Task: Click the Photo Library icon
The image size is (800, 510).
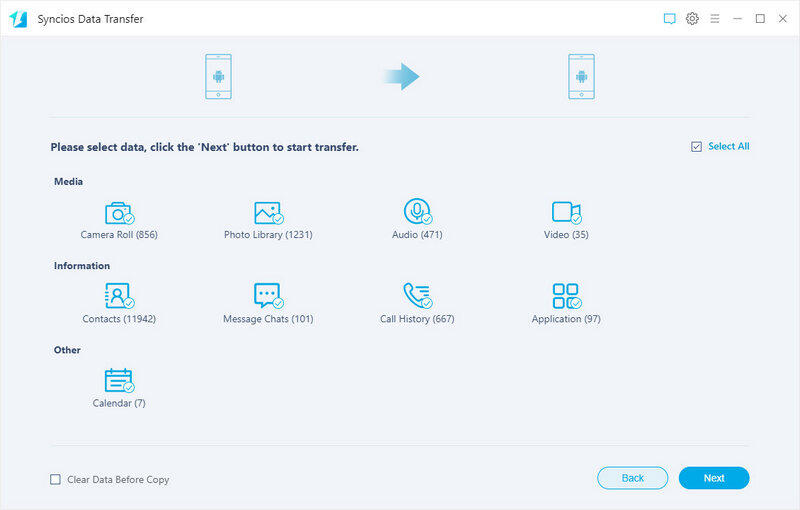Action: pos(267,213)
